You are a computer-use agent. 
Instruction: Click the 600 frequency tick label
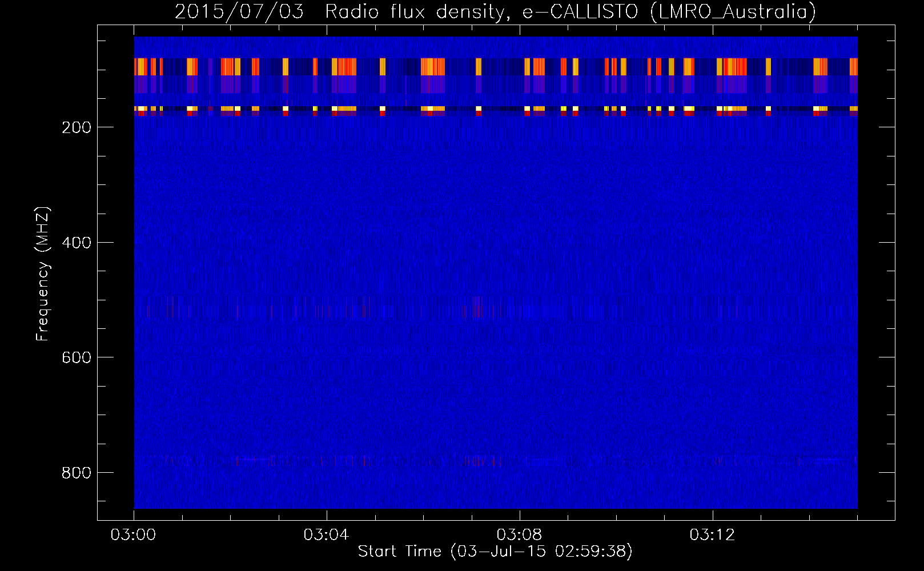(x=76, y=357)
